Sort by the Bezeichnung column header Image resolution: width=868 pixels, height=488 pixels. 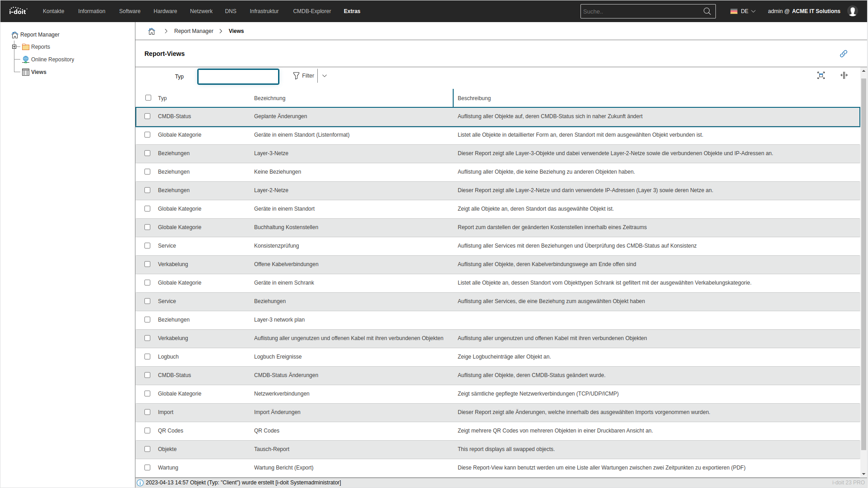(270, 98)
